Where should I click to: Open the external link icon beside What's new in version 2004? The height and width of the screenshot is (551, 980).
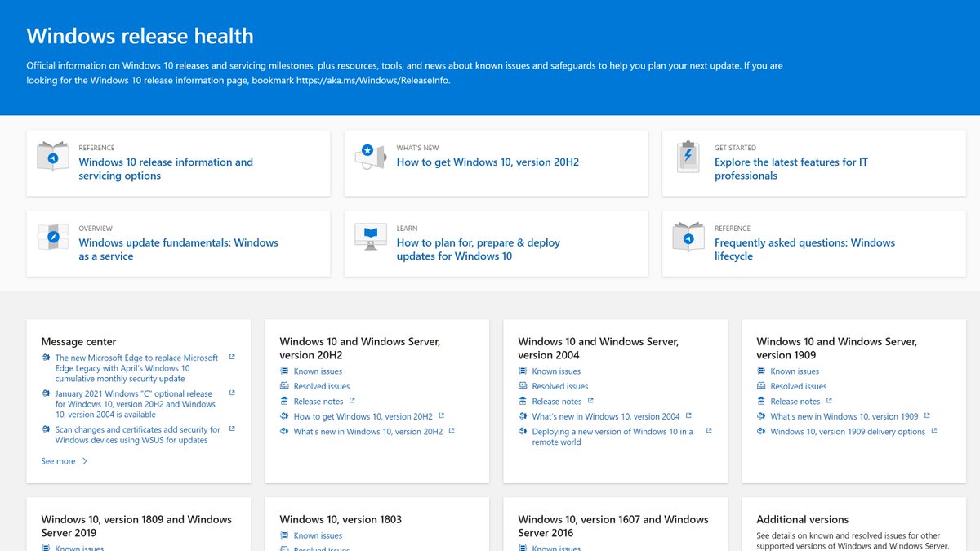688,415
